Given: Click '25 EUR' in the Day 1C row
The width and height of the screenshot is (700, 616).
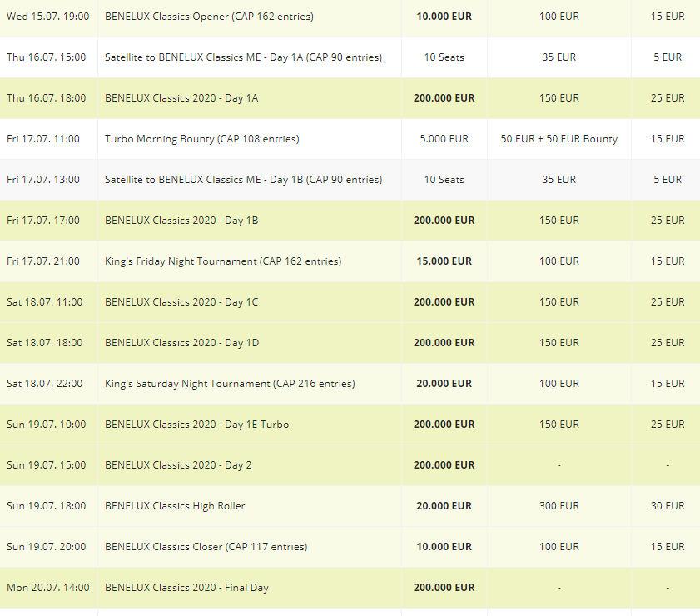Looking at the screenshot, I should 668,301.
